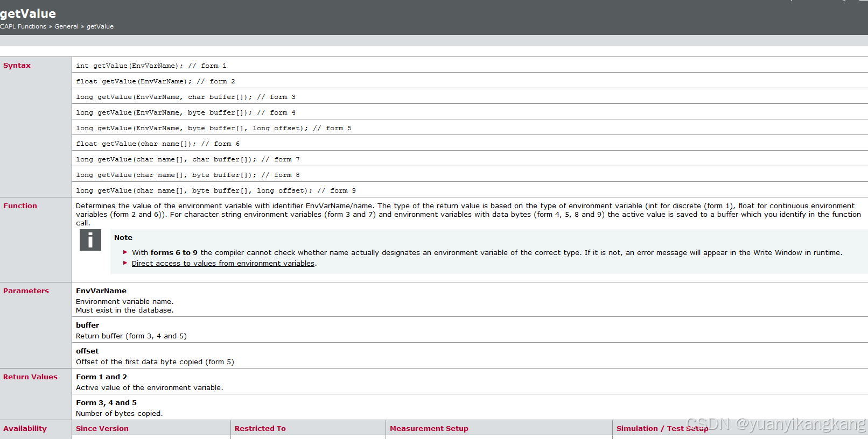Open the General breadcrumb link
868x439 pixels.
[x=66, y=26]
